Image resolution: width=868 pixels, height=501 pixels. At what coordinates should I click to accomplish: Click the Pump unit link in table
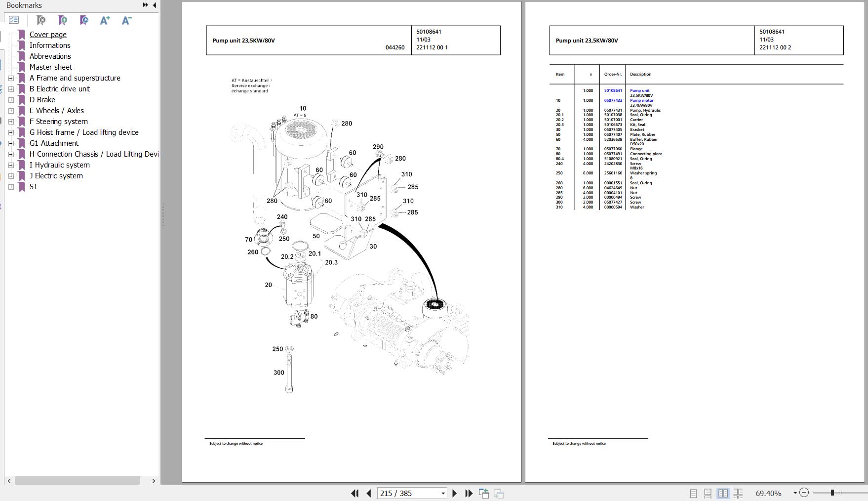tap(639, 90)
